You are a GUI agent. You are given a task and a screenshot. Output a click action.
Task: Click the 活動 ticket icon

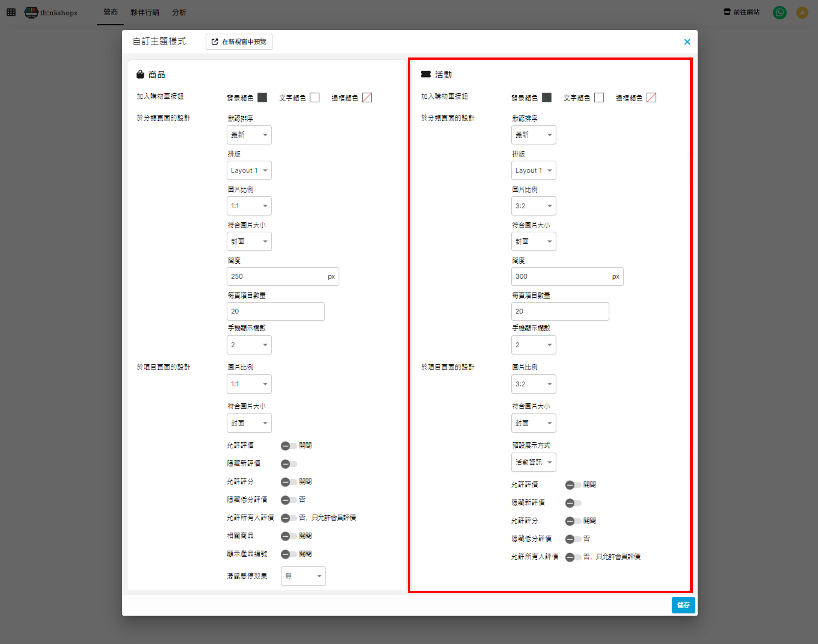(426, 74)
